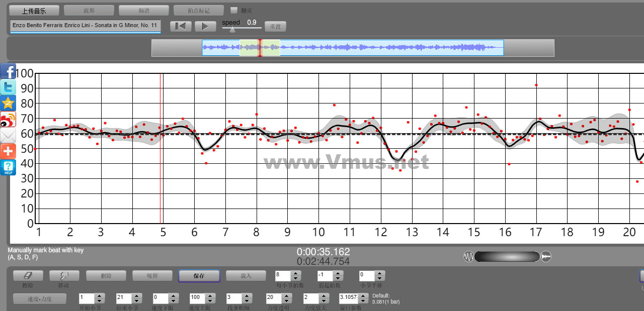This screenshot has width=644, height=311.
Task: Click the Facebook share icon
Action: 8,71
